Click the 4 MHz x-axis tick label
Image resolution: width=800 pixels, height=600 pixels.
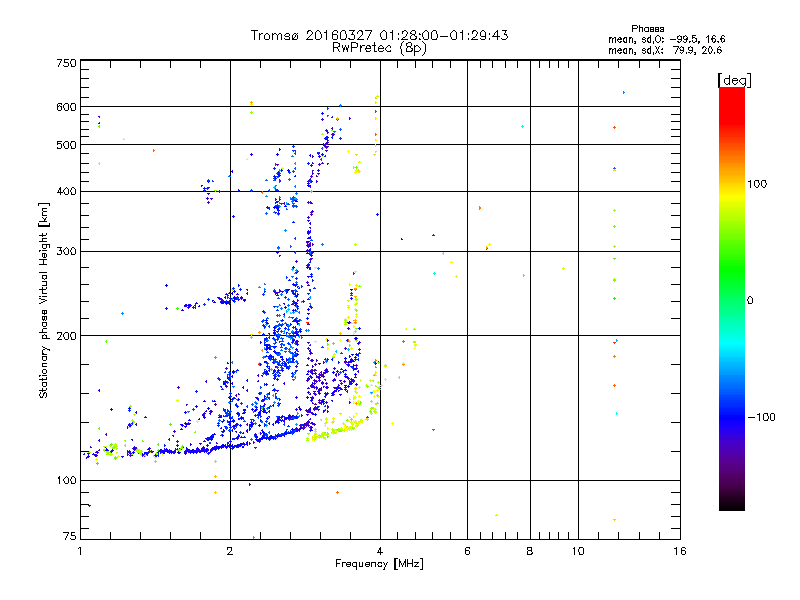pyautogui.click(x=380, y=551)
